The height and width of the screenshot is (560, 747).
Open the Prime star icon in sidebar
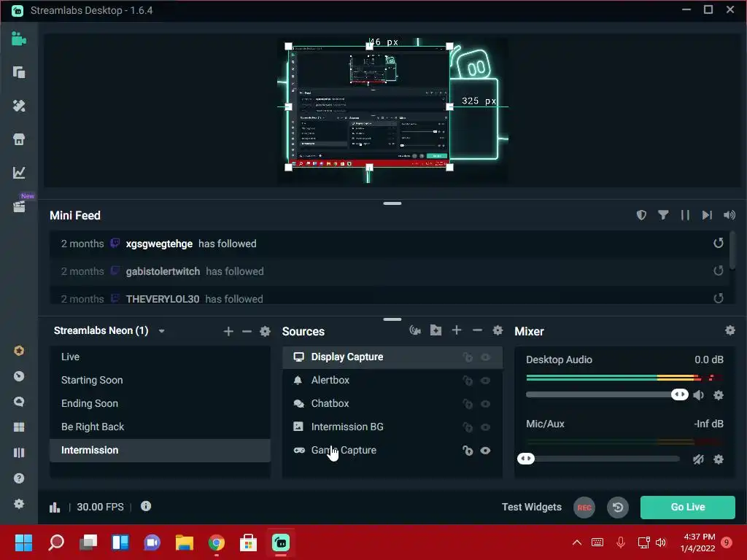(x=18, y=351)
